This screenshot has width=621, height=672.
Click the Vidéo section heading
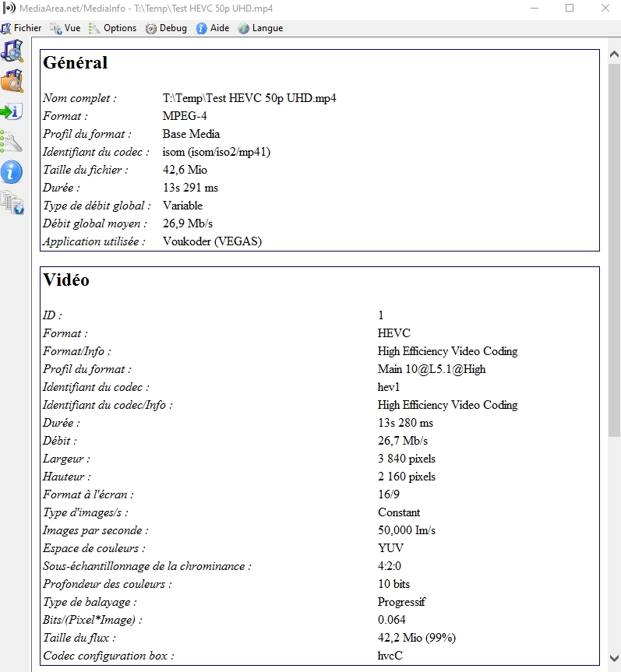click(x=66, y=280)
